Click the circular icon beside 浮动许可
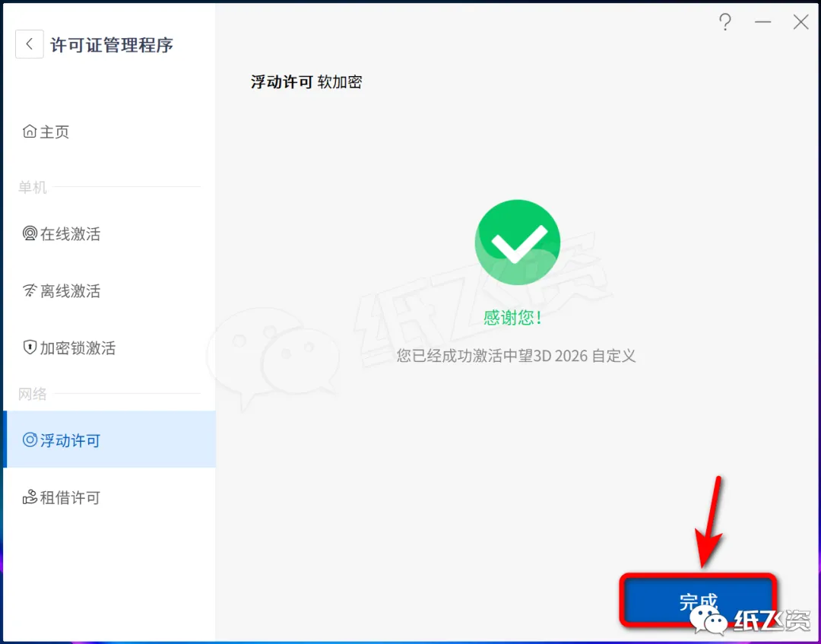 [x=30, y=439]
